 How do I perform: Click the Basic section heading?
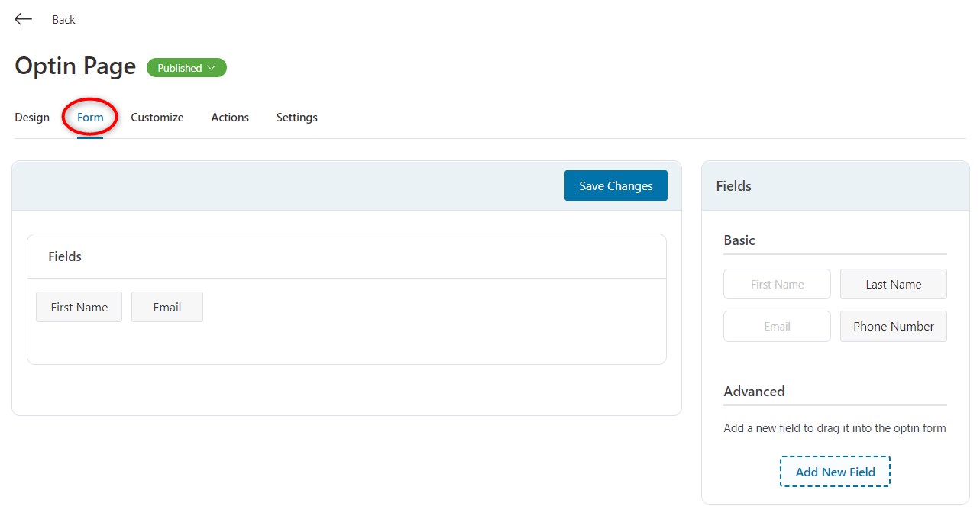(739, 240)
